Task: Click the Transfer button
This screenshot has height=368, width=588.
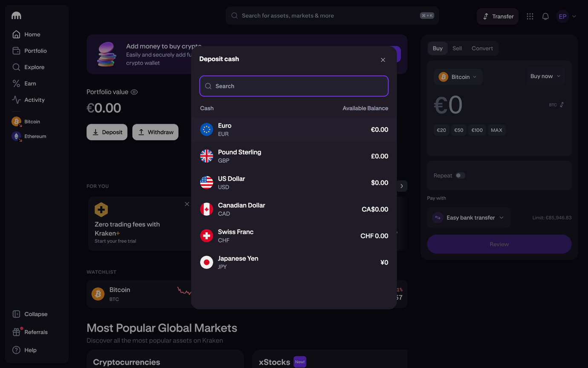Action: tap(498, 16)
